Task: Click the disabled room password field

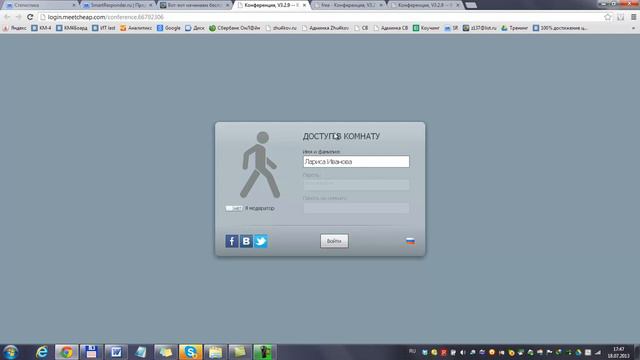Action: coord(356,208)
